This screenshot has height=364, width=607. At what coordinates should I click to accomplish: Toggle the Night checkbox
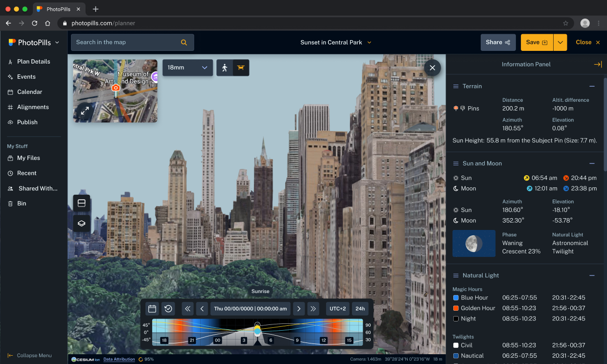click(456, 318)
